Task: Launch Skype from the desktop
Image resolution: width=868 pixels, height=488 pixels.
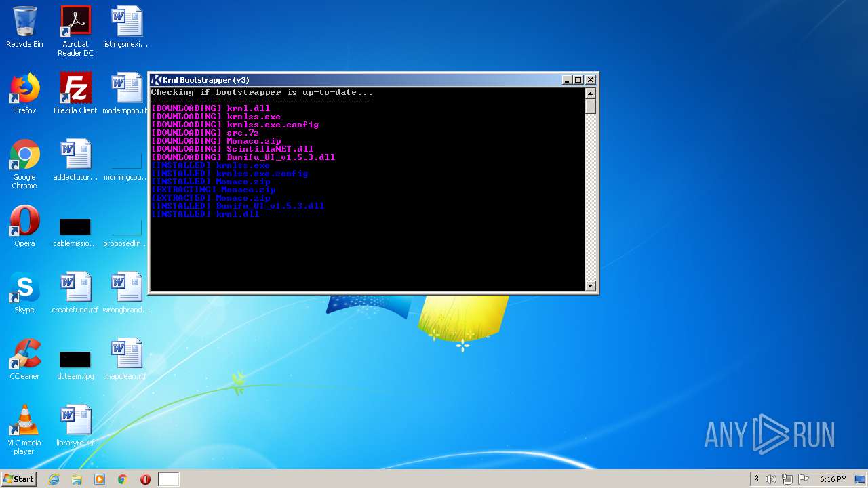Action: (x=24, y=293)
